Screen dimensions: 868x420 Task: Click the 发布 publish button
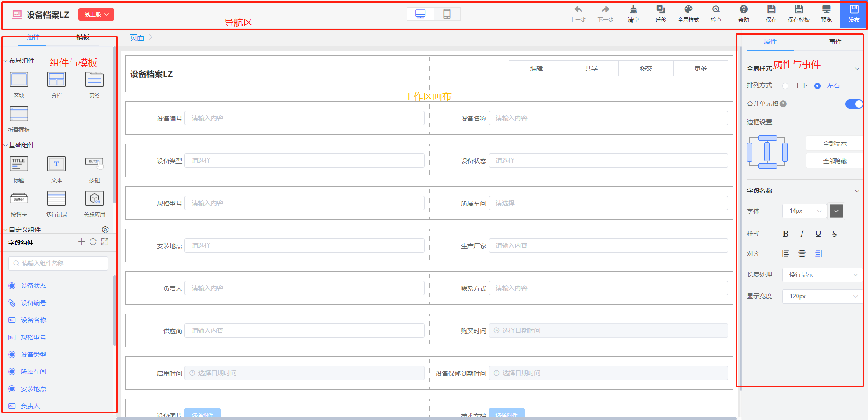pos(854,14)
